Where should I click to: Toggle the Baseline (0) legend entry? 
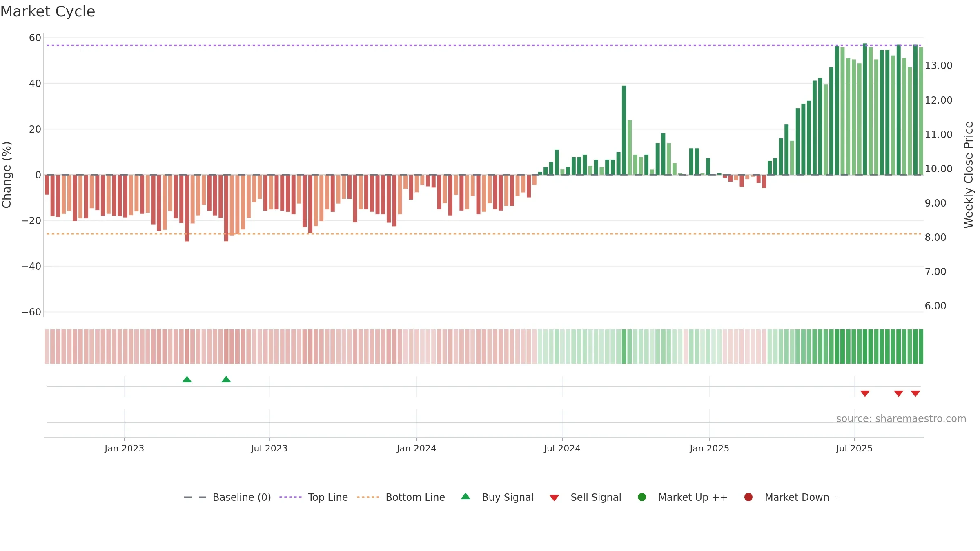point(227,497)
